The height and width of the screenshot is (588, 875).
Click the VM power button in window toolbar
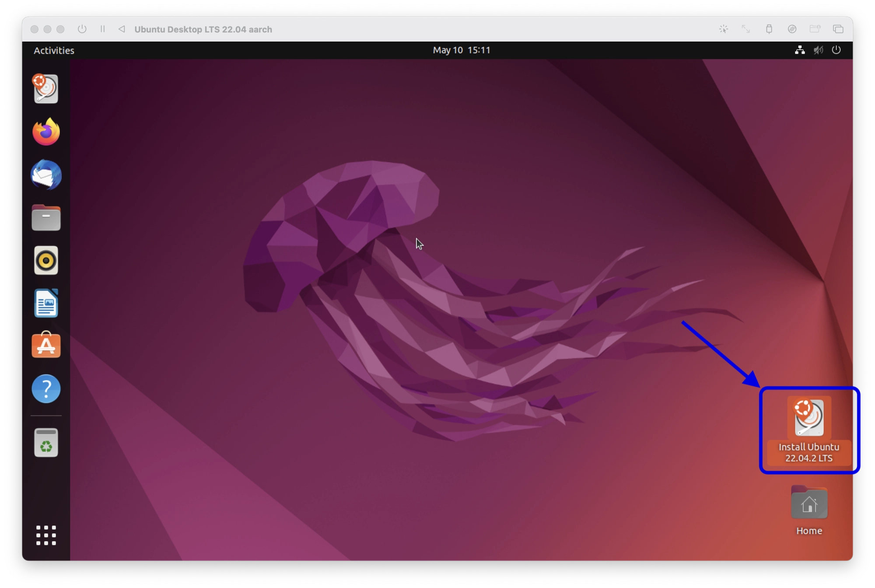pyautogui.click(x=82, y=29)
